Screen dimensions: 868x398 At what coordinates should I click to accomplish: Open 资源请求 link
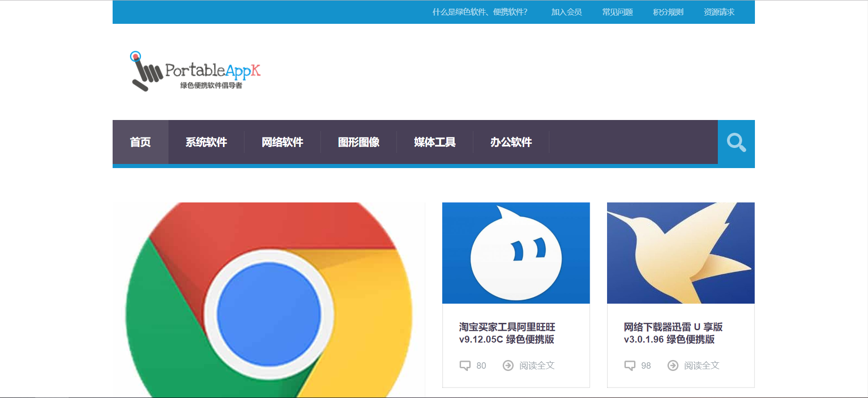(x=719, y=12)
